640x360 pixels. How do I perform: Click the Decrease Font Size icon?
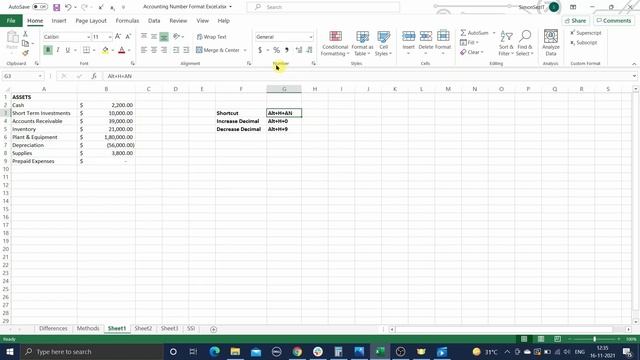point(128,37)
